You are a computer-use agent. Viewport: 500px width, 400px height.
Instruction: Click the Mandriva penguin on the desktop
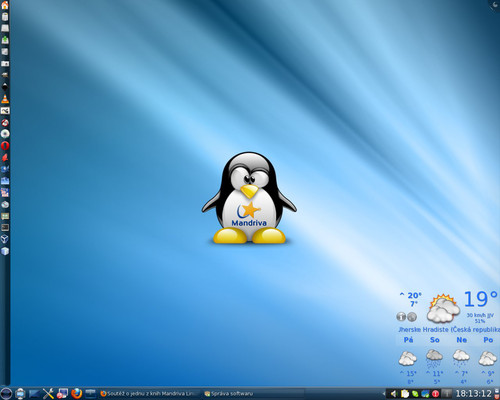click(249, 198)
